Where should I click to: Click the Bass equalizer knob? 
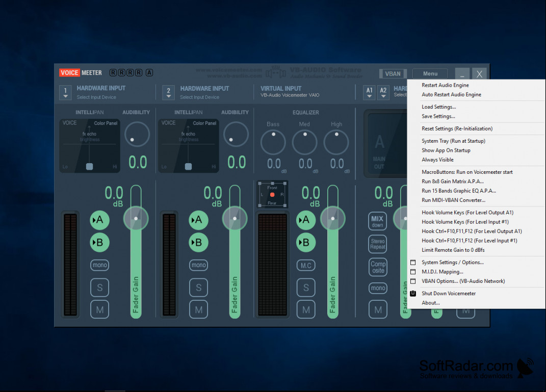click(x=273, y=142)
